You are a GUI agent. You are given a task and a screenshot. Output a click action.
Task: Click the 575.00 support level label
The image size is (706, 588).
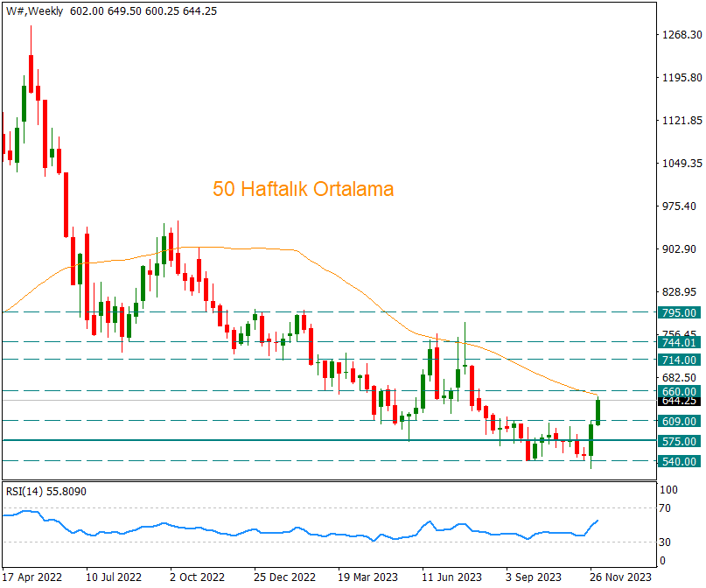point(680,441)
